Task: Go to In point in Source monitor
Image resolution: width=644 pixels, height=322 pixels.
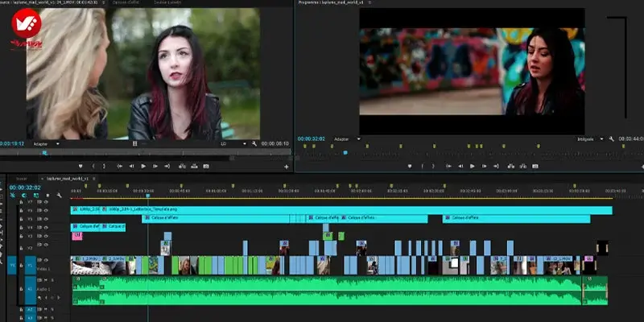Action: point(119,166)
